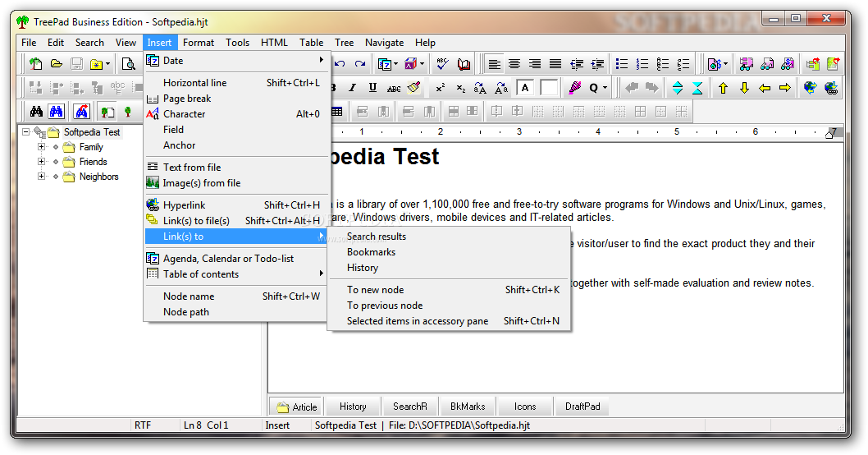The image size is (868, 455).
Task: Expand the Date submenu
Action: (x=235, y=61)
